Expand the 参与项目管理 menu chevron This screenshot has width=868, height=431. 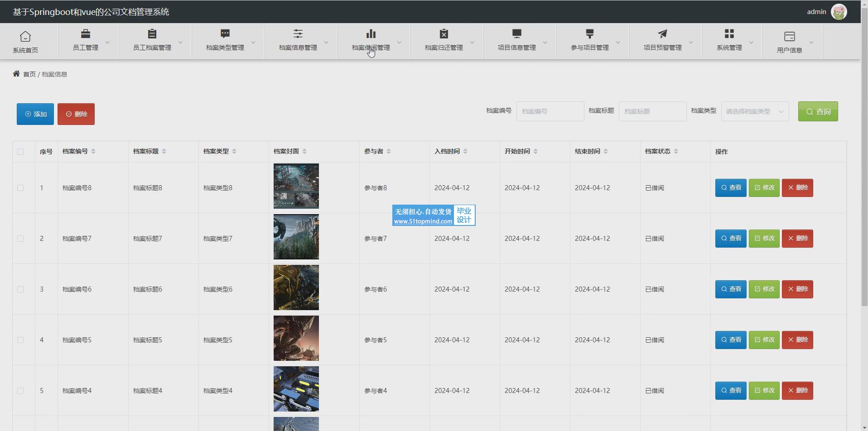pyautogui.click(x=618, y=42)
